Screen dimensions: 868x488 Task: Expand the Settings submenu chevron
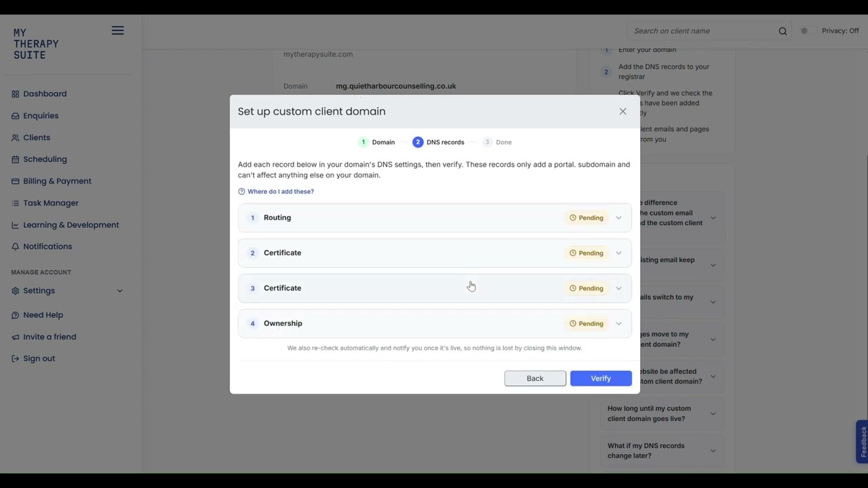pos(120,291)
